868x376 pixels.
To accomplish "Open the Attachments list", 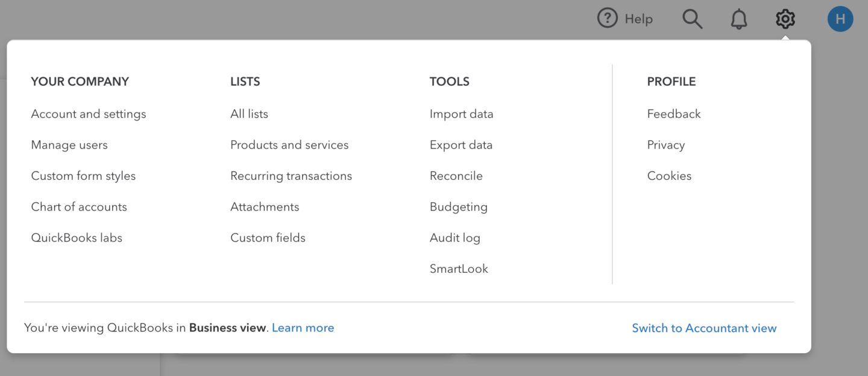I will tap(265, 206).
